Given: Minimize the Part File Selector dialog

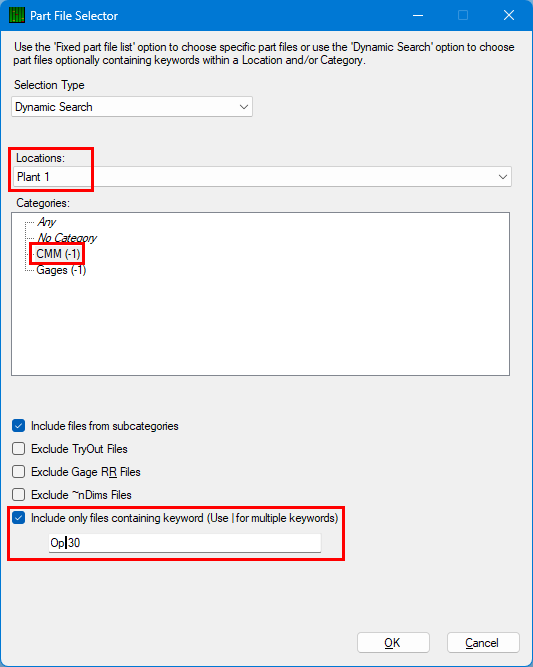Looking at the screenshot, I should (x=418, y=16).
